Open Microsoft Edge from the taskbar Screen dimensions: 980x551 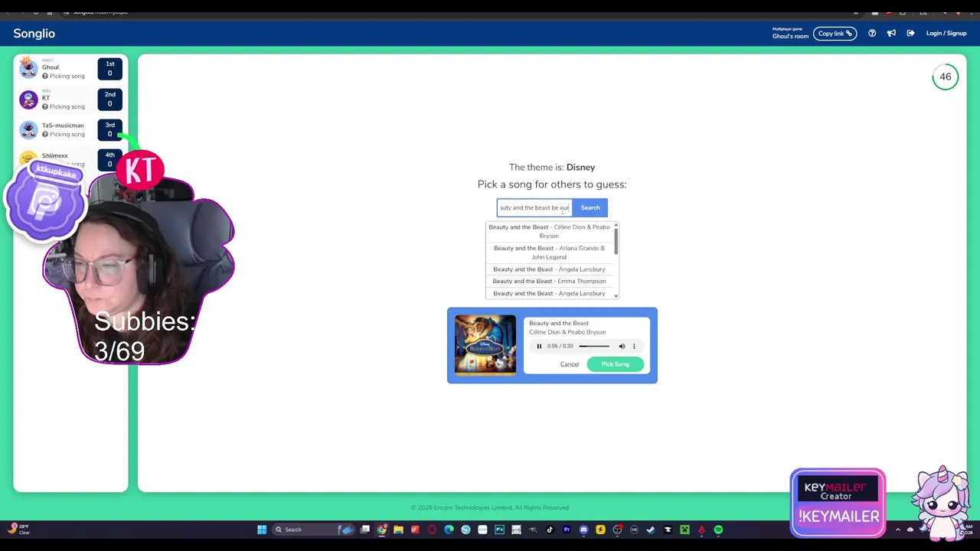449,530
